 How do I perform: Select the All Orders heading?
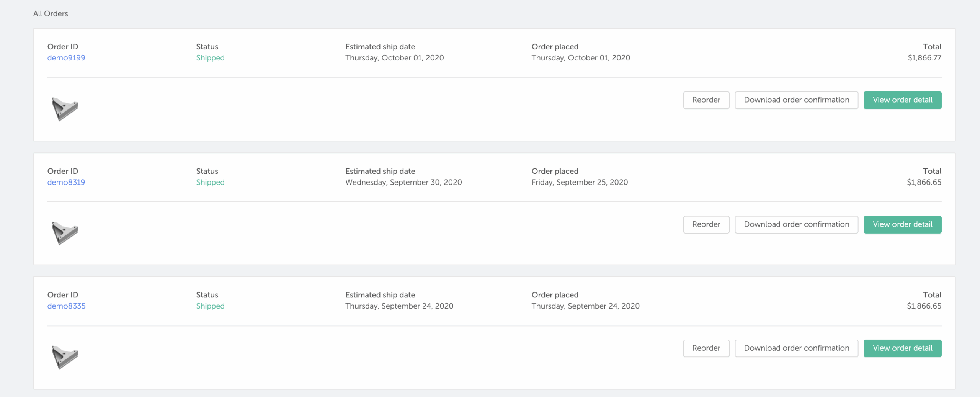click(51, 13)
